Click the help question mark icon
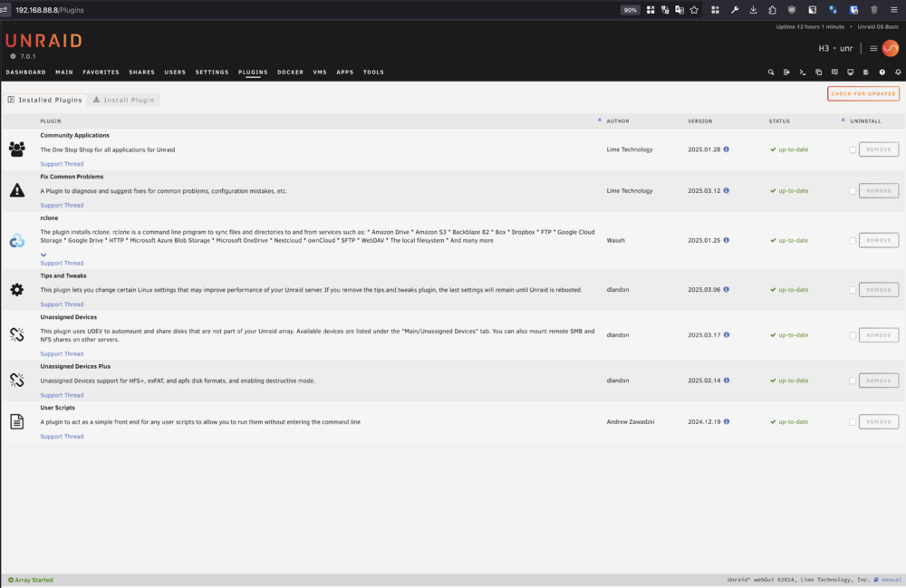906x588 pixels. [882, 72]
